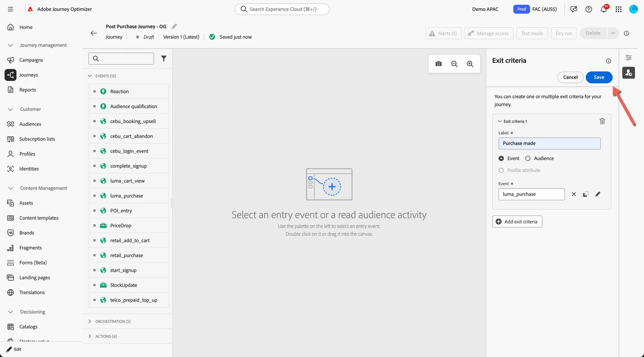Screen dimensions: 644x357
Task: Select the Audience radio button
Action: point(528,158)
